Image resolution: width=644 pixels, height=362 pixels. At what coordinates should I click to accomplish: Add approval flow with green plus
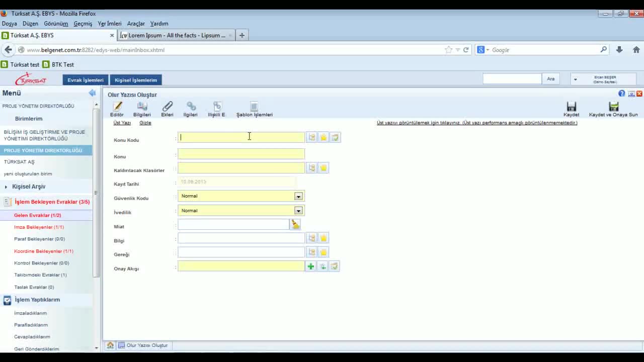tap(311, 266)
